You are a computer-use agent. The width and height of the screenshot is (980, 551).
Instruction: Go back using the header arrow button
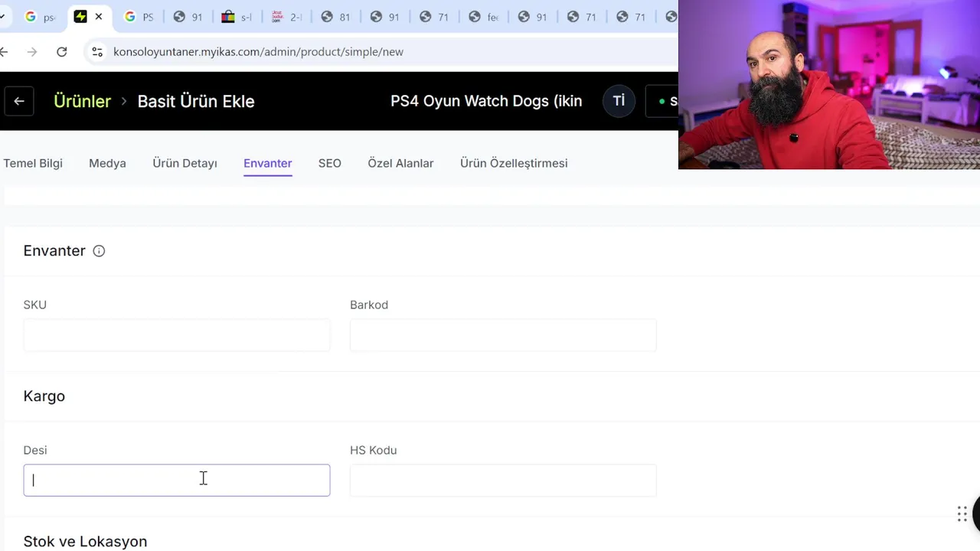[19, 101]
